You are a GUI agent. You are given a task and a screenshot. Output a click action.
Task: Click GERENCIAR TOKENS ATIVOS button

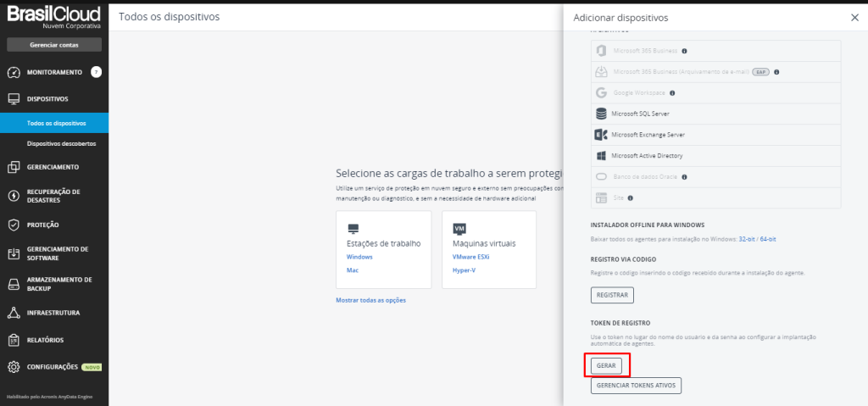[x=636, y=386]
